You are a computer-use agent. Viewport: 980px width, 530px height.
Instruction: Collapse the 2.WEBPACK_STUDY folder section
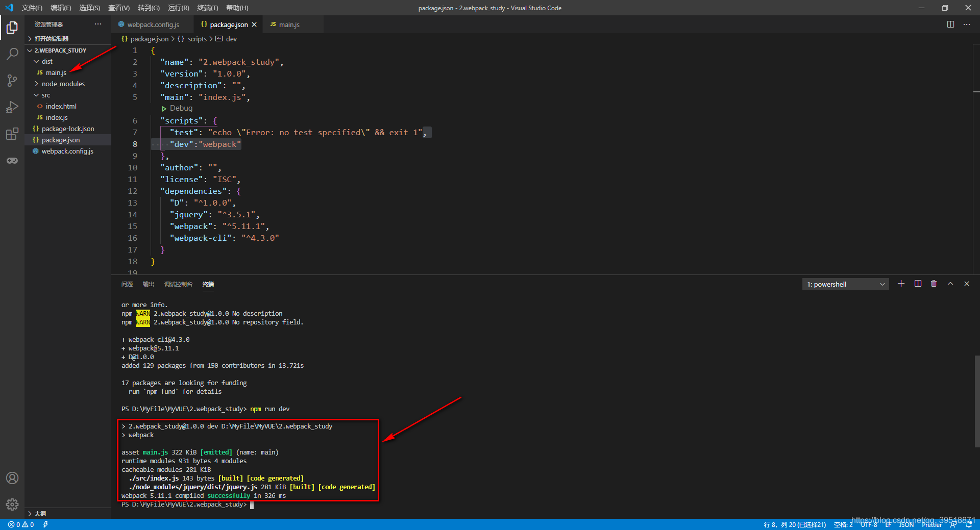[x=68, y=51]
